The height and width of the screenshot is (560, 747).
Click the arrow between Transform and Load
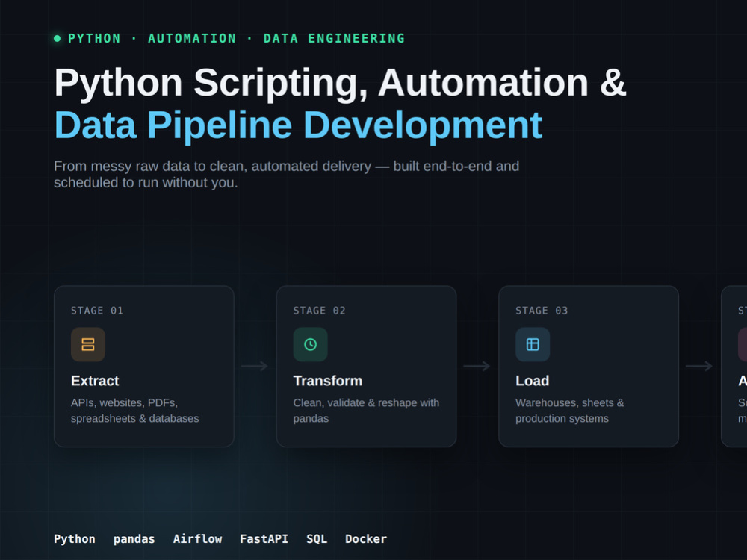[x=477, y=366]
